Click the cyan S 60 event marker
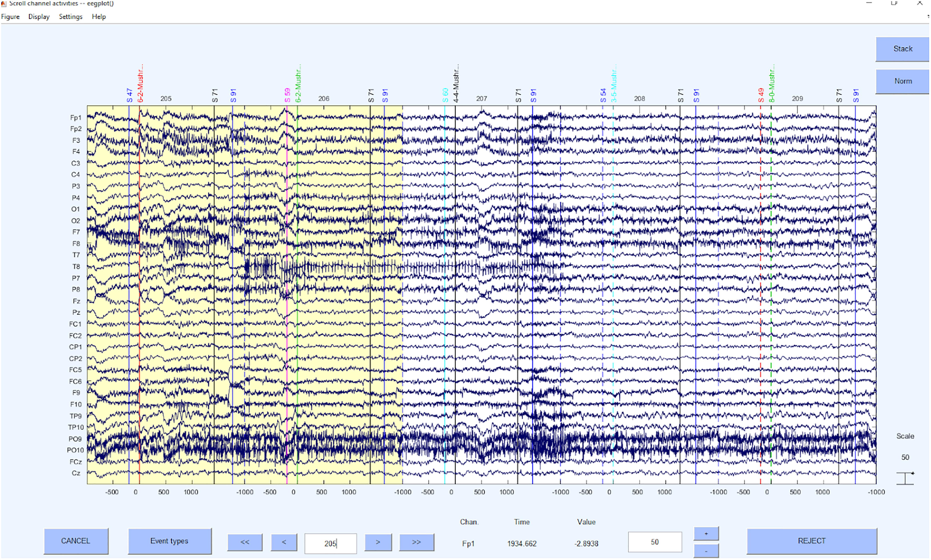The image size is (931, 560). coord(445,96)
